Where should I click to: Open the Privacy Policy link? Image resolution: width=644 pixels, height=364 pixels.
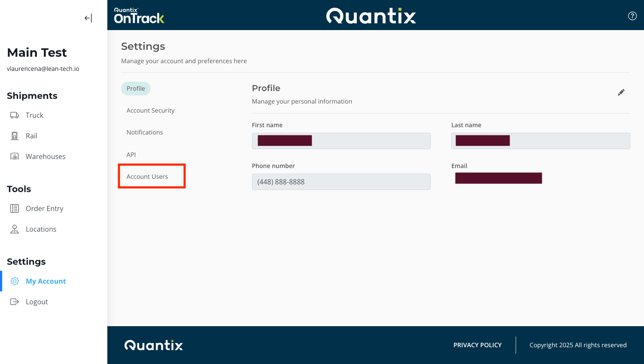coord(477,345)
